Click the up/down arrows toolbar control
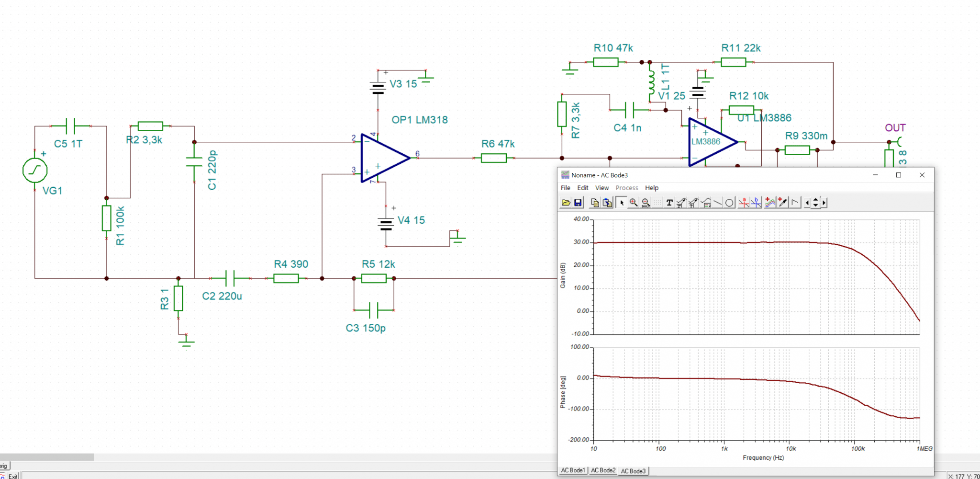The height and width of the screenshot is (479, 980). tap(815, 203)
